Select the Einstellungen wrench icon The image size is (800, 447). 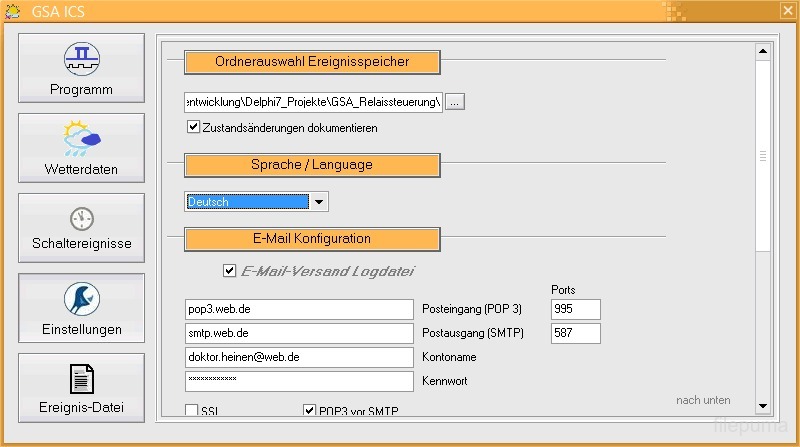(x=81, y=299)
